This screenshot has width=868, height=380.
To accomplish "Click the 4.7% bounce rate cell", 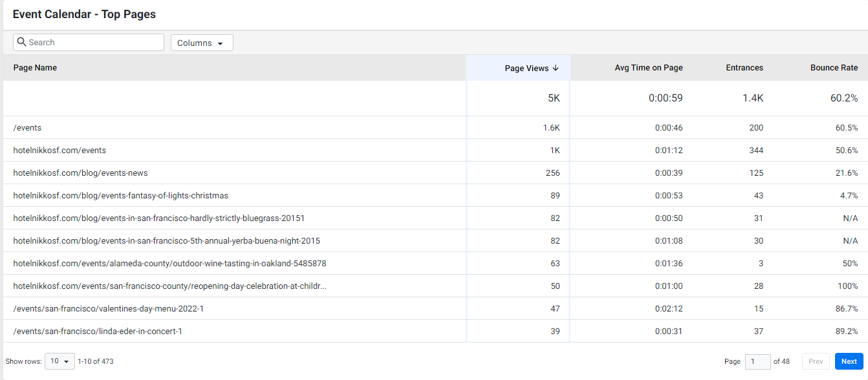I will 849,196.
